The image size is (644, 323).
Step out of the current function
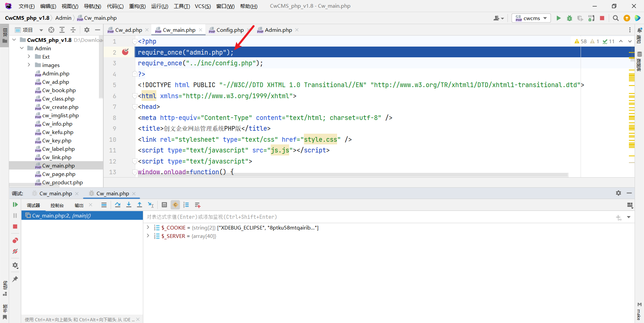(140, 205)
